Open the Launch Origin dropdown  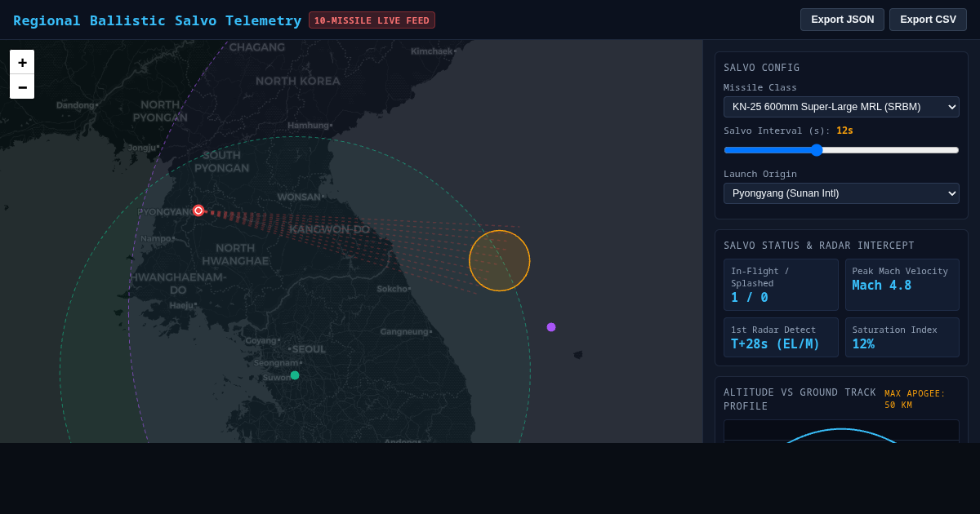coord(841,193)
